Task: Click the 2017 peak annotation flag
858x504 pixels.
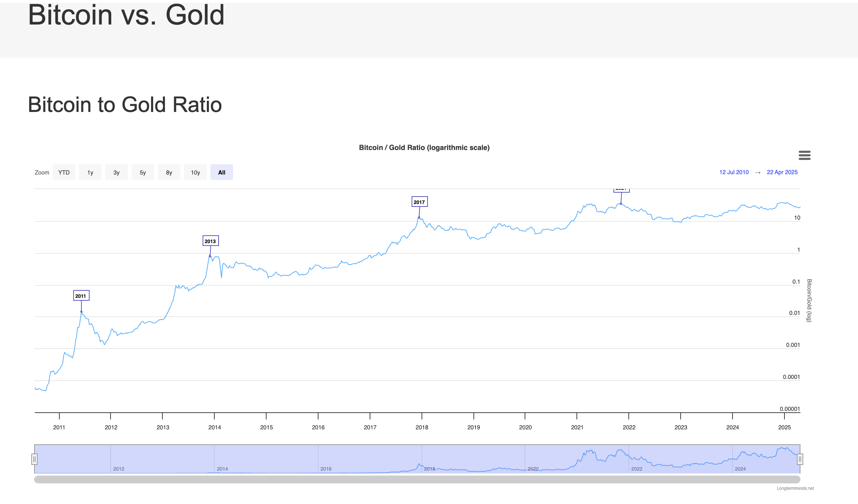Action: coord(419,202)
